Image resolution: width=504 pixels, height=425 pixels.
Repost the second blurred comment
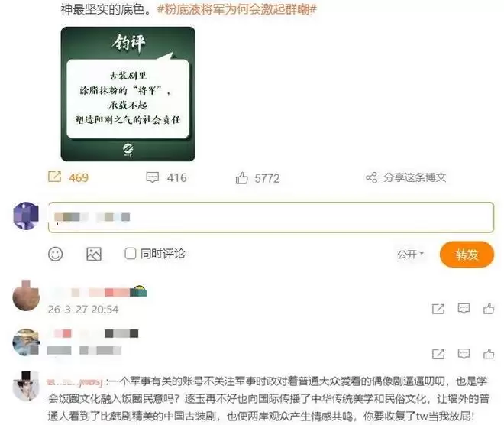[438, 354]
